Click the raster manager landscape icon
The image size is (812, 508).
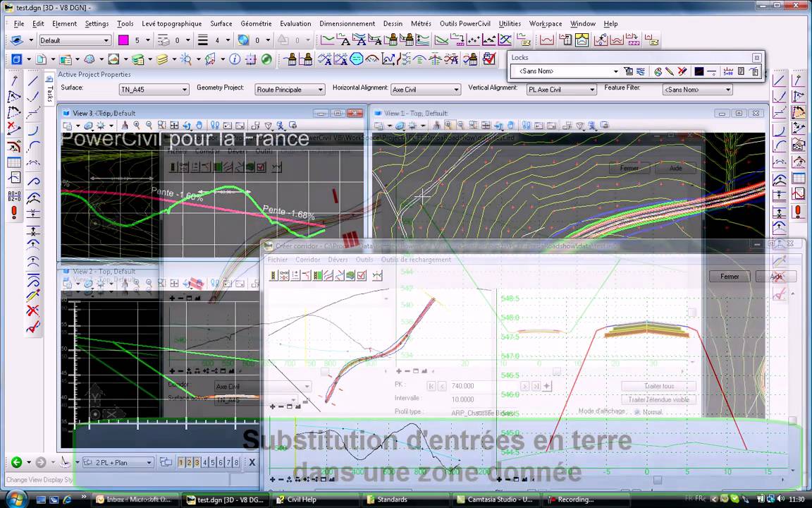coord(113,59)
